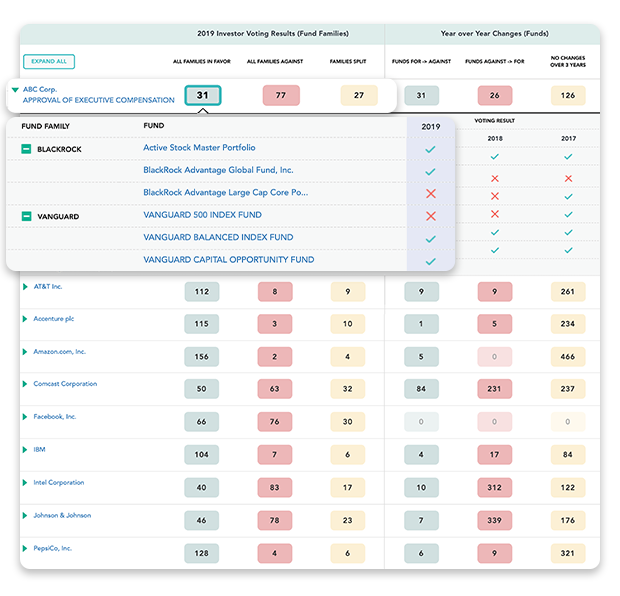Open Vanguard 500 Index Fund link
Screen dimensions: 620x596
[x=202, y=215]
